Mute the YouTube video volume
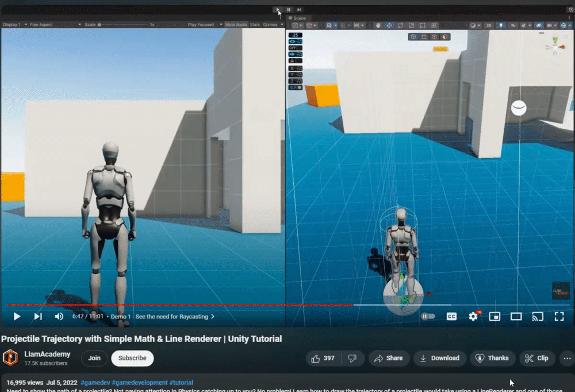Screen dimensions: 575x392 (x=59, y=317)
